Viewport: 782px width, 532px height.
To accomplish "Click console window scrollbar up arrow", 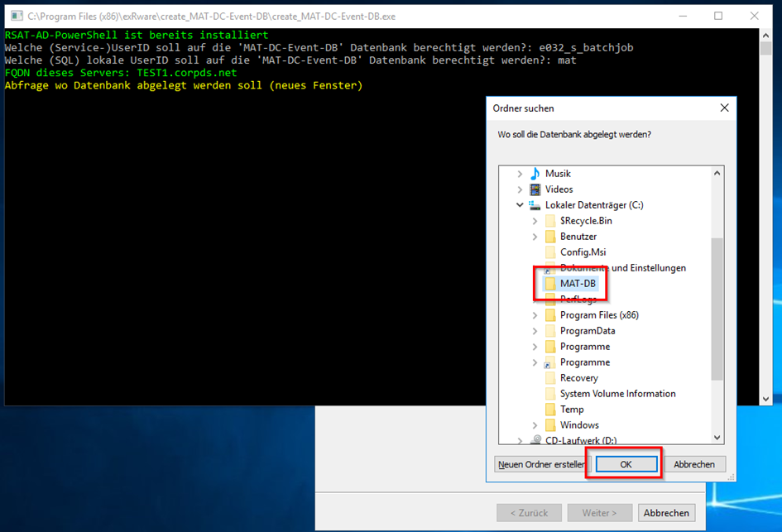I will pyautogui.click(x=765, y=36).
